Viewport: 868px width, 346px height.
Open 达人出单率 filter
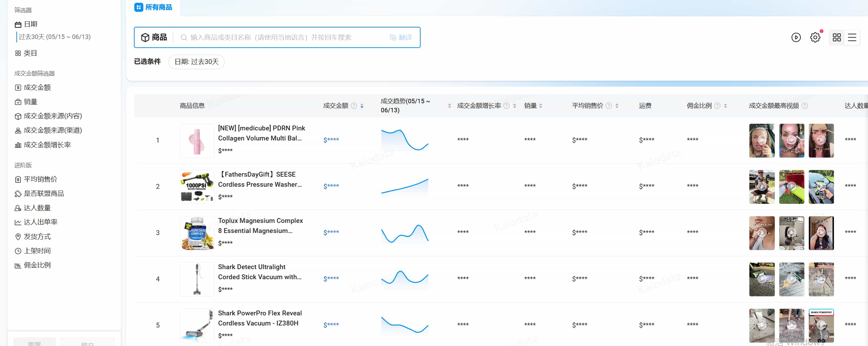36,222
